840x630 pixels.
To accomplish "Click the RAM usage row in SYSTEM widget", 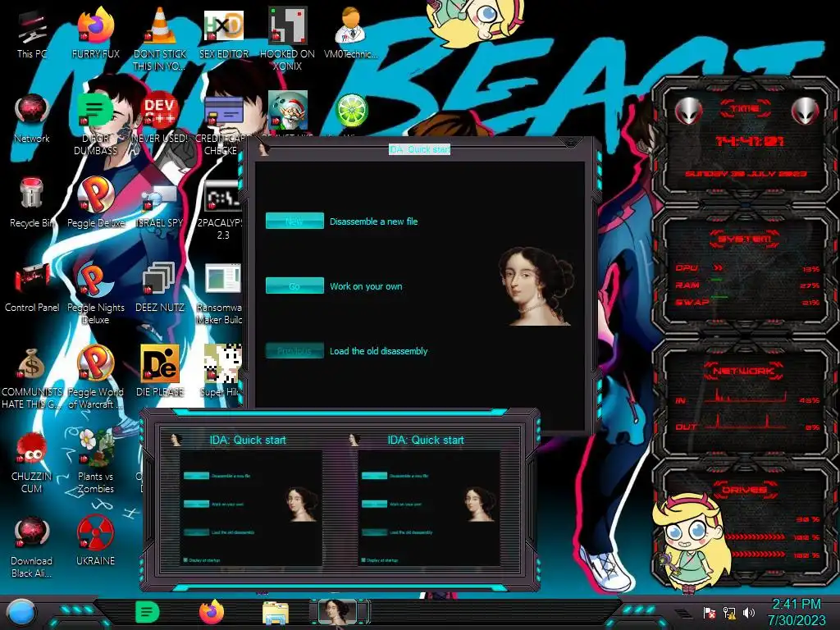I will click(746, 285).
